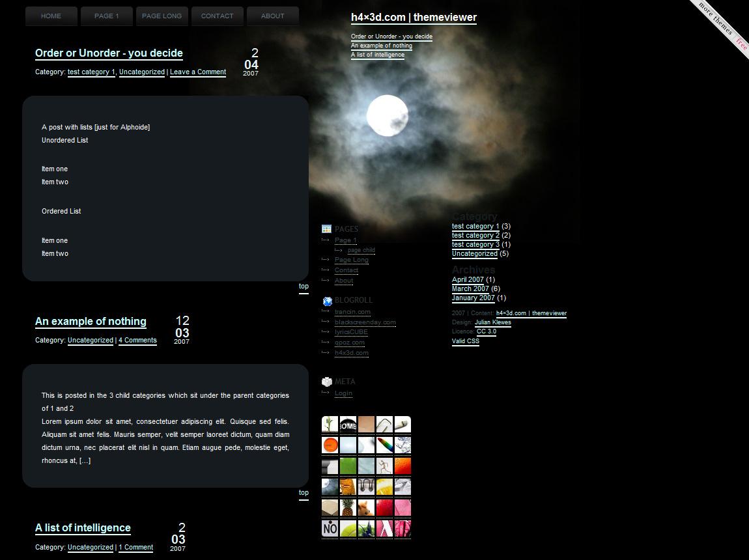Click 'top' below the first post

(304, 286)
